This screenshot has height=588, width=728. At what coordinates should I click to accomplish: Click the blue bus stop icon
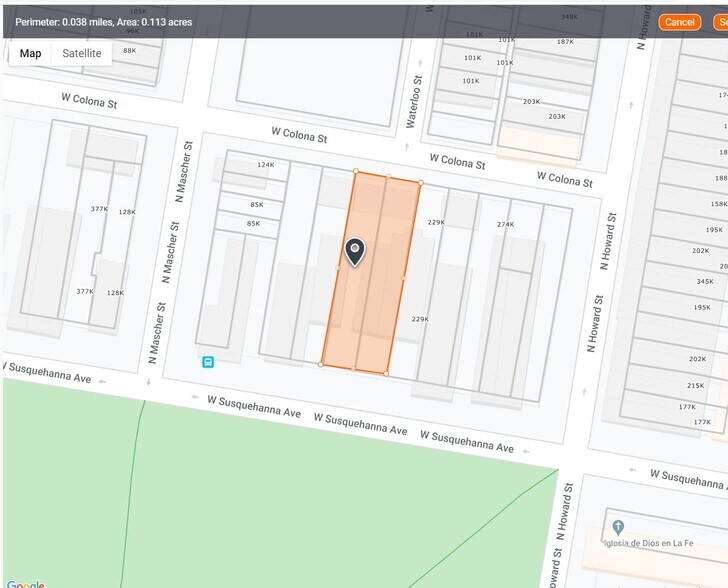(x=208, y=362)
